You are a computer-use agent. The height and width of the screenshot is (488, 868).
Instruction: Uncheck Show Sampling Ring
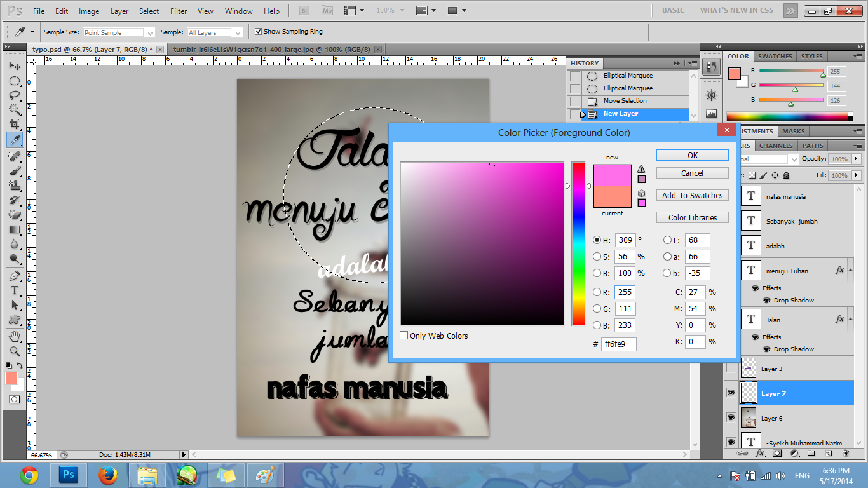point(258,32)
